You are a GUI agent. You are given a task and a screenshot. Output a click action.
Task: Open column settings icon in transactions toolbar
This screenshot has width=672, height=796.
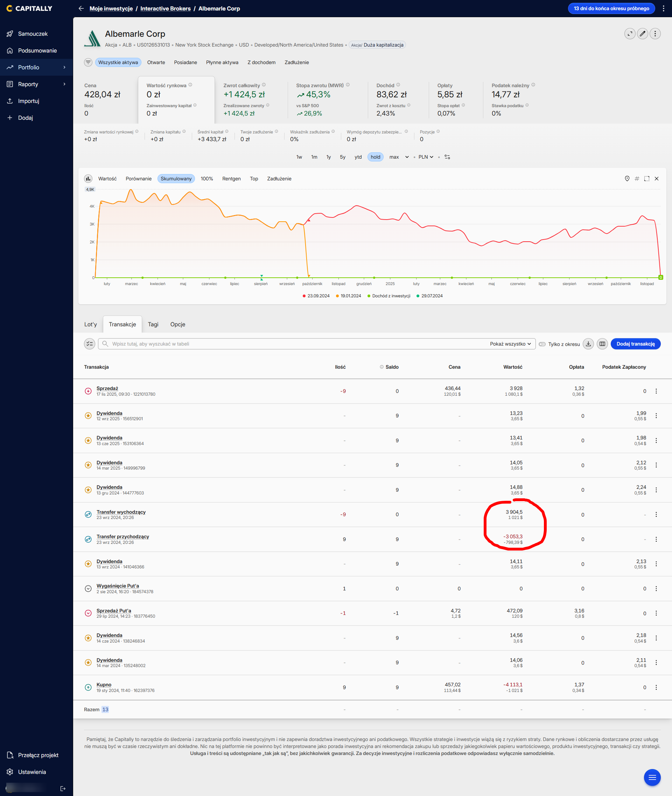[602, 344]
